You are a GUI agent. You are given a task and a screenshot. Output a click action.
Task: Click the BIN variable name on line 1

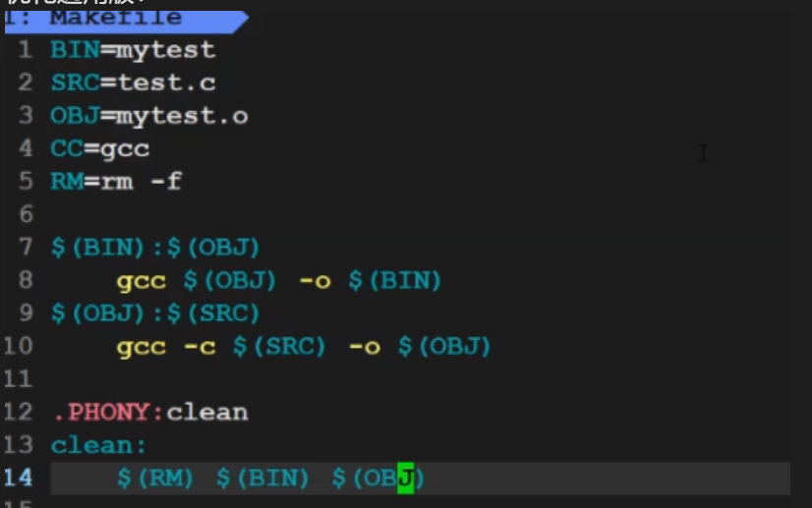click(75, 49)
